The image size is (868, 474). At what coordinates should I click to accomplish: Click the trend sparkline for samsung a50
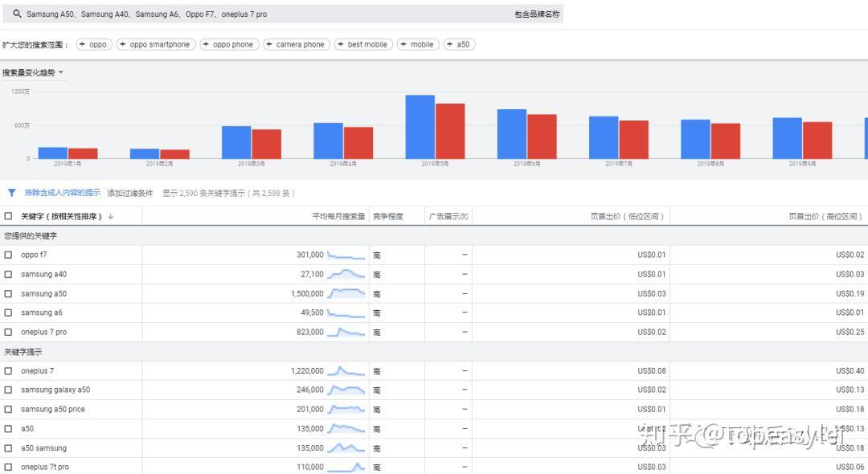346,293
